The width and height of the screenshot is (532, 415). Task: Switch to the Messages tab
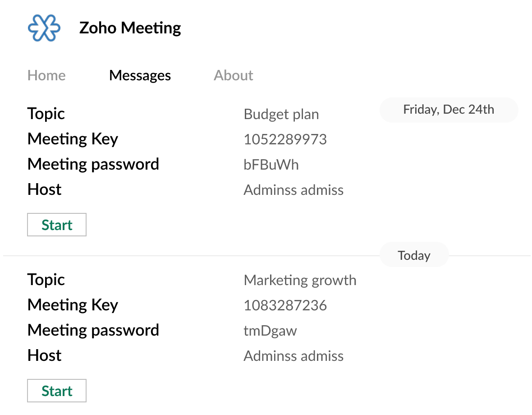140,75
